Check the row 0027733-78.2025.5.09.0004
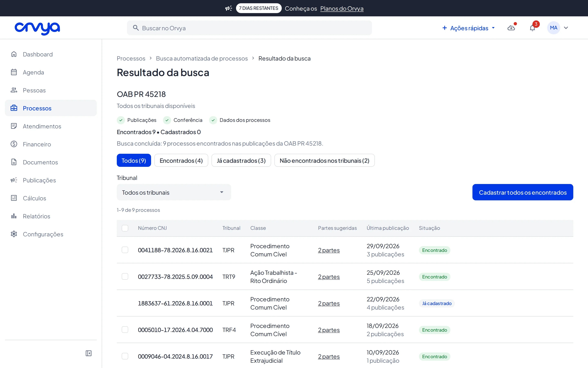The height and width of the screenshot is (368, 588). (125, 276)
